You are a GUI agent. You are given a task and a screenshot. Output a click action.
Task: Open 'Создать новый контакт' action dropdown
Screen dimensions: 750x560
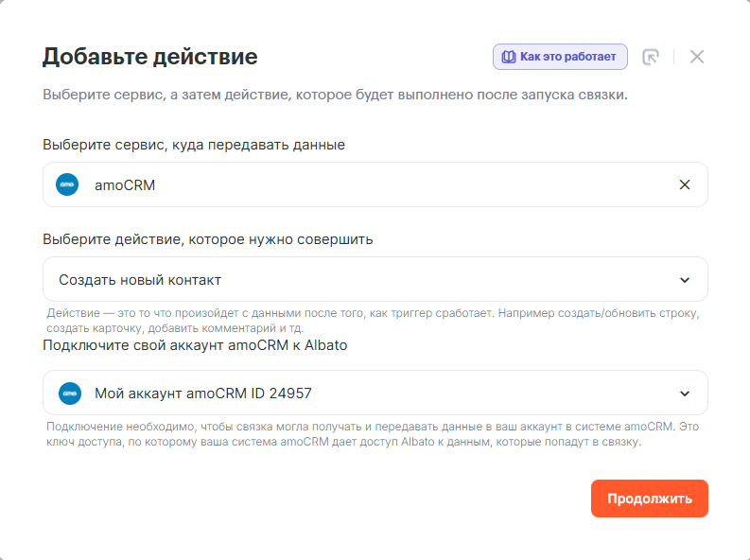point(359,279)
